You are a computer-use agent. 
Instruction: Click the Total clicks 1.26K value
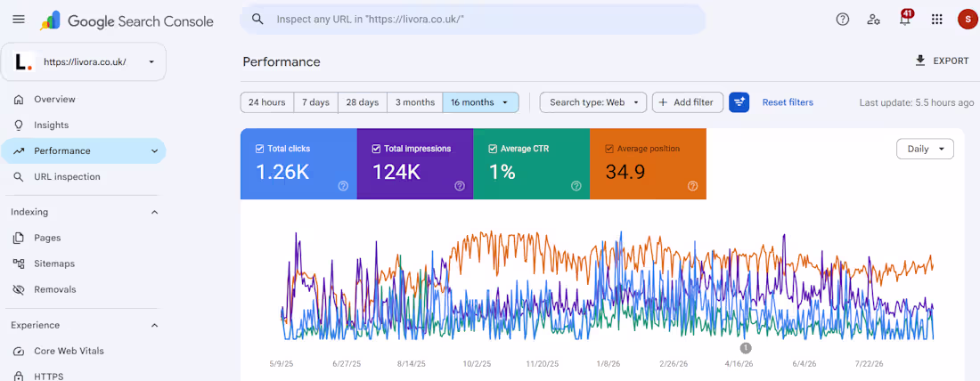pos(283,172)
